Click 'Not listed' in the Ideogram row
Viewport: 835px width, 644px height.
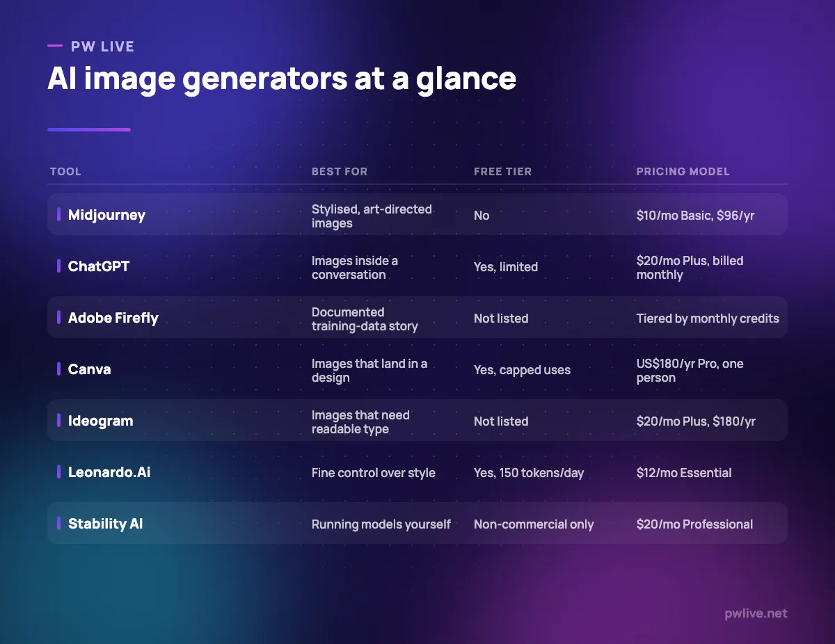tap(501, 421)
